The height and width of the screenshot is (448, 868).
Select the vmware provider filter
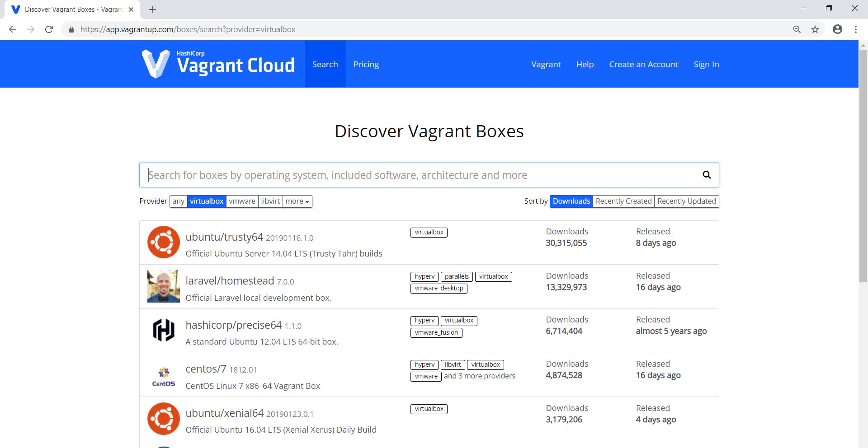pyautogui.click(x=242, y=201)
